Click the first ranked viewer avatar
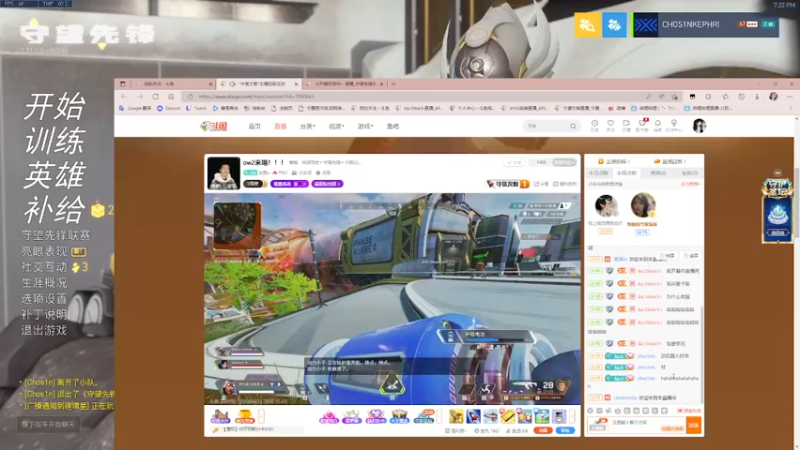The image size is (800, 450). (606, 206)
